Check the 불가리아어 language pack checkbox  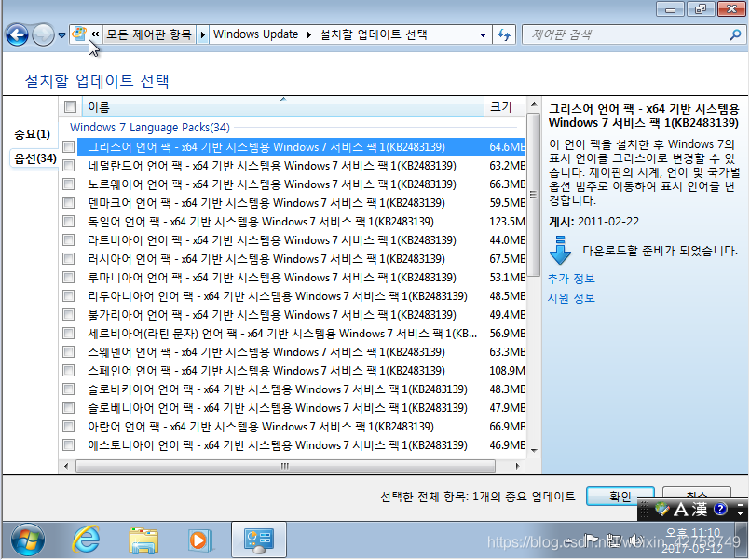pyautogui.click(x=69, y=315)
